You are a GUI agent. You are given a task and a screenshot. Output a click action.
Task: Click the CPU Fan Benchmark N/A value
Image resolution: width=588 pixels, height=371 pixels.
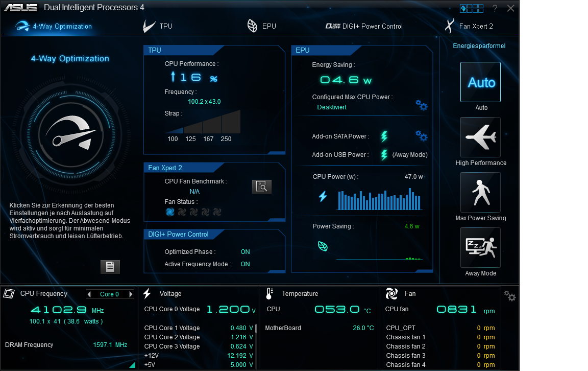[x=194, y=192]
